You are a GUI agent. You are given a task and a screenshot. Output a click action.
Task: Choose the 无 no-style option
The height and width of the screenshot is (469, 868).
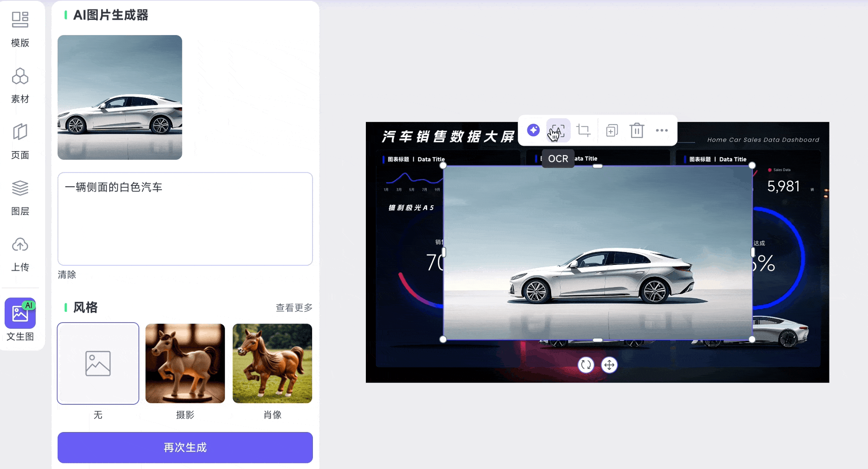(98, 363)
